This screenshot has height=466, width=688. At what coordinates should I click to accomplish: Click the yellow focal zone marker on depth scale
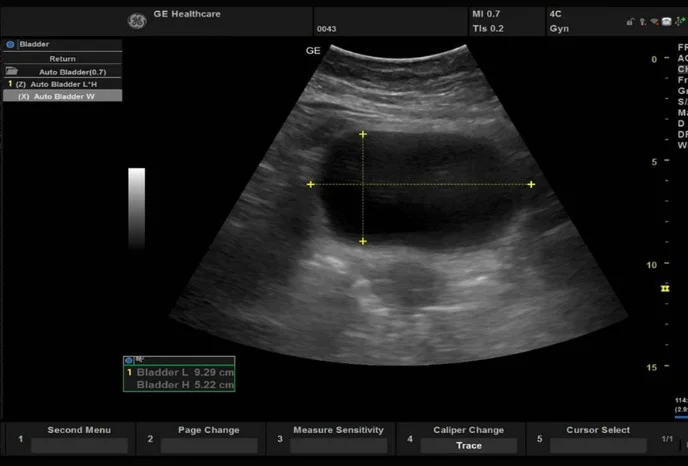(664, 288)
